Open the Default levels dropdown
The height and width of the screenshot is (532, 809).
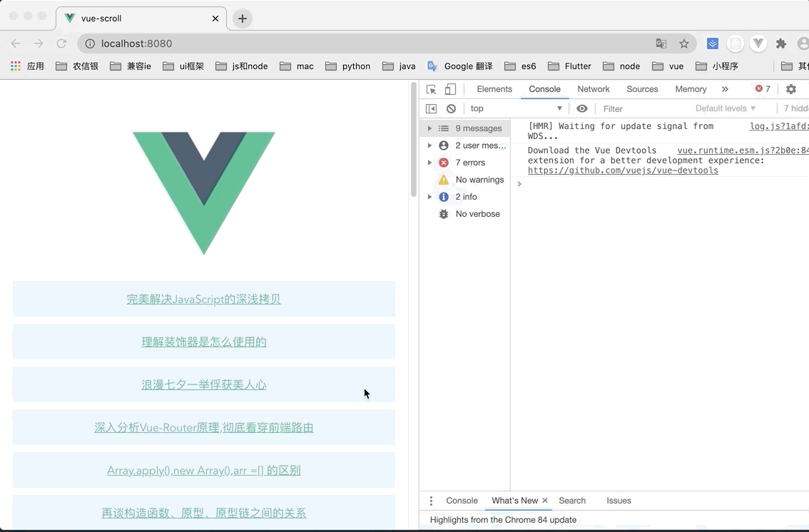point(726,108)
